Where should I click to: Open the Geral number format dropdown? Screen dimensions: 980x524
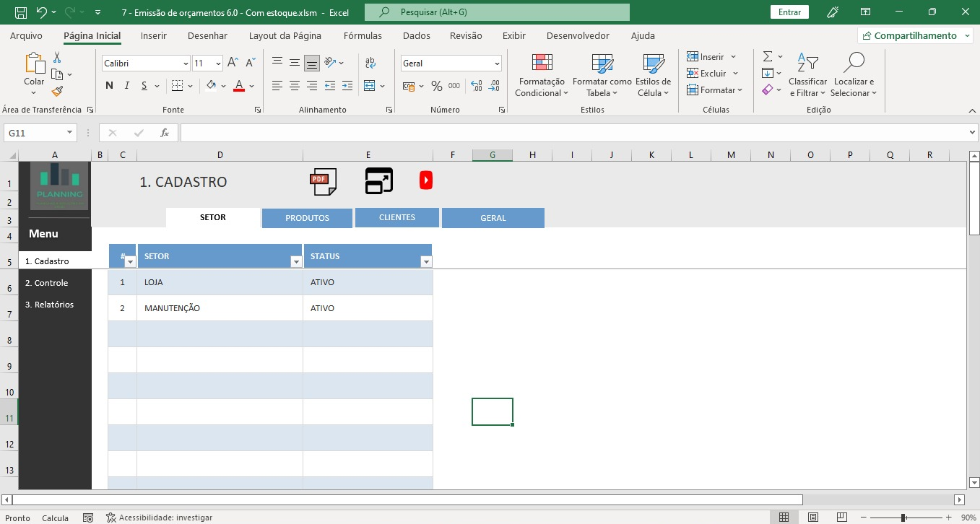click(497, 64)
